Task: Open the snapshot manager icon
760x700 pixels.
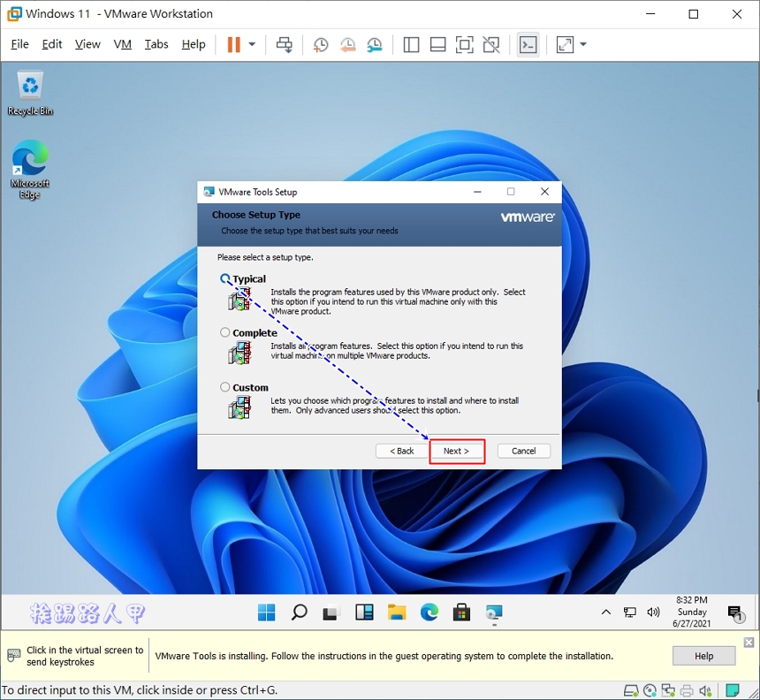Action: [376, 44]
